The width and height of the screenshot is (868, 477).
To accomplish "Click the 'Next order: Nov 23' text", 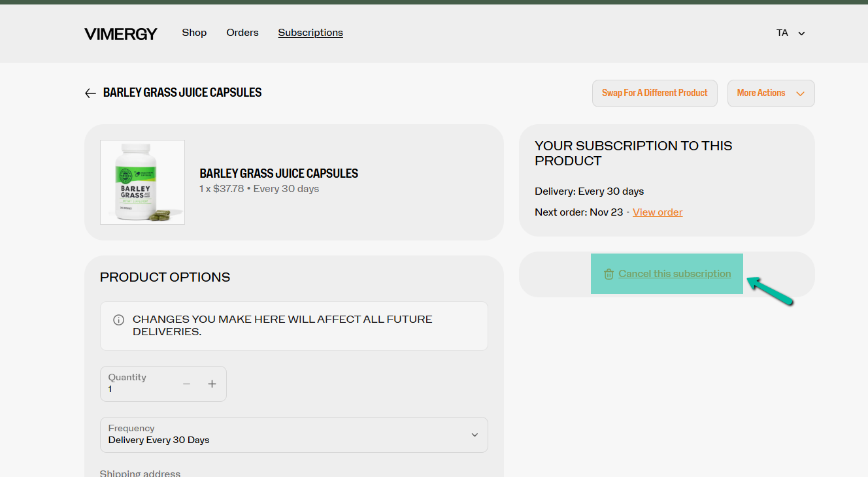I will point(579,212).
